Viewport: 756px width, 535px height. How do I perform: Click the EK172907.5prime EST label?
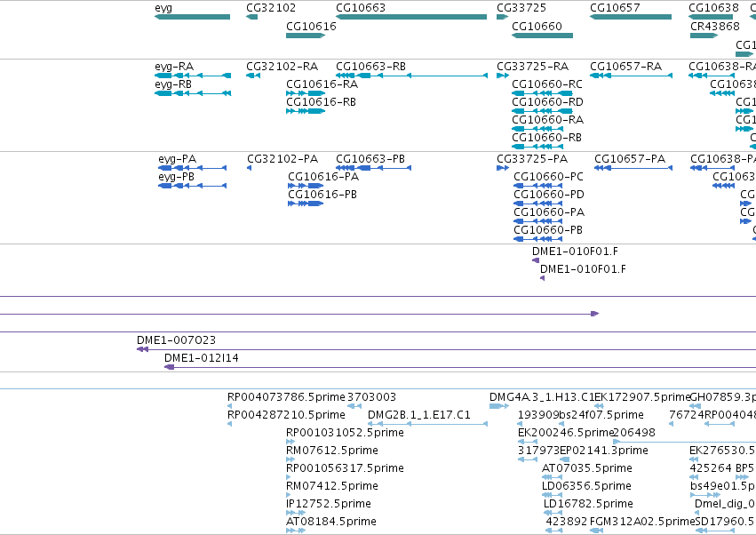point(642,397)
